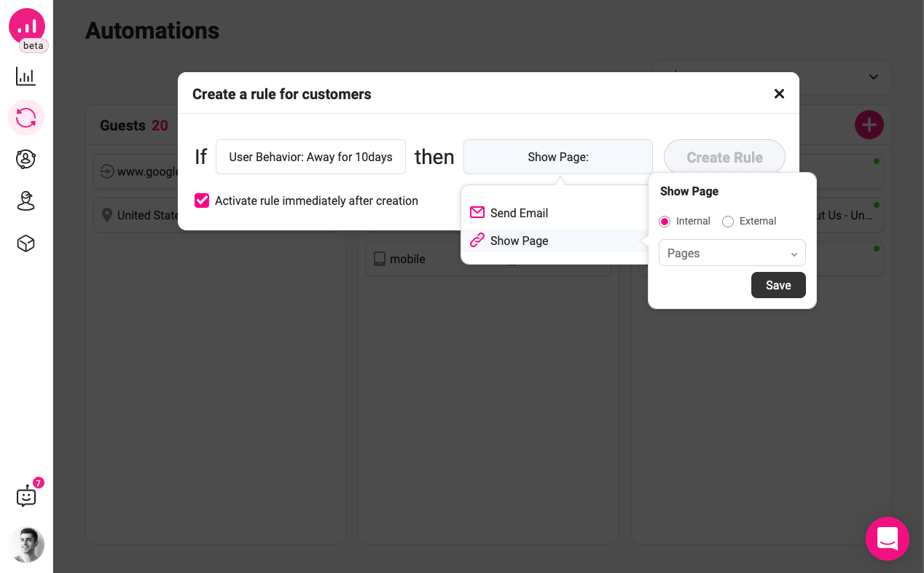Expand the Pages dropdown
Image resolution: width=924 pixels, height=573 pixels.
click(732, 253)
